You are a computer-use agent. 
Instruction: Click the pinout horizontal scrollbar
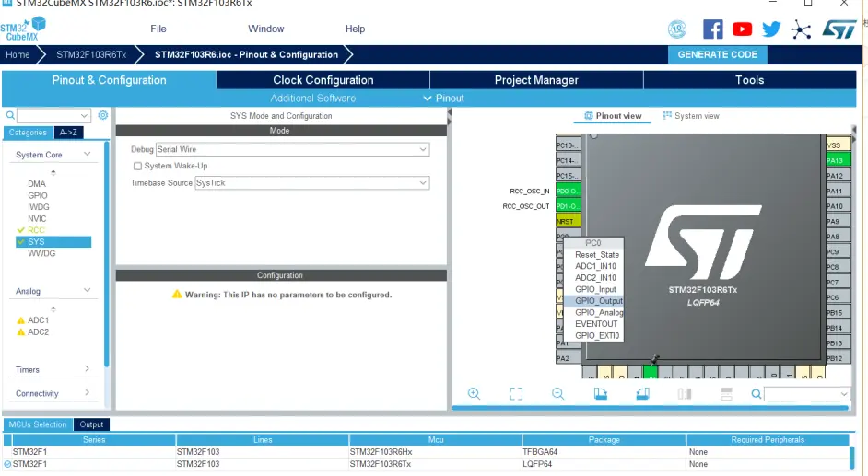(650, 408)
